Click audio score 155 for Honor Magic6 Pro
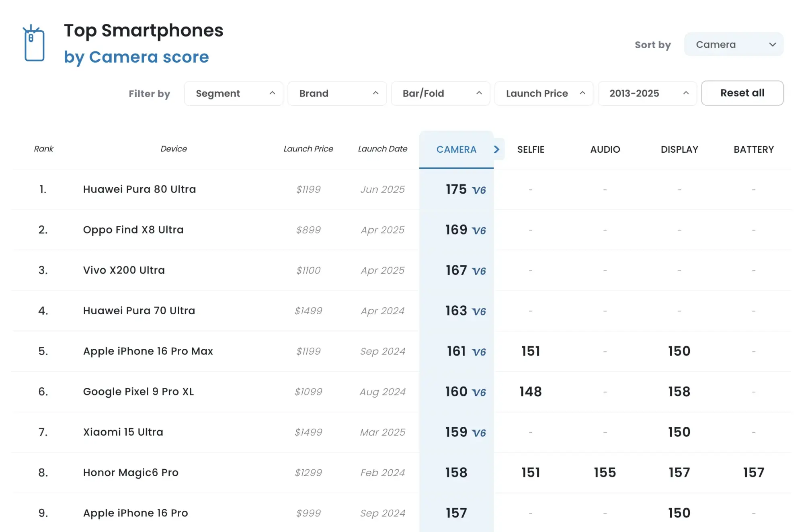 pos(605,473)
